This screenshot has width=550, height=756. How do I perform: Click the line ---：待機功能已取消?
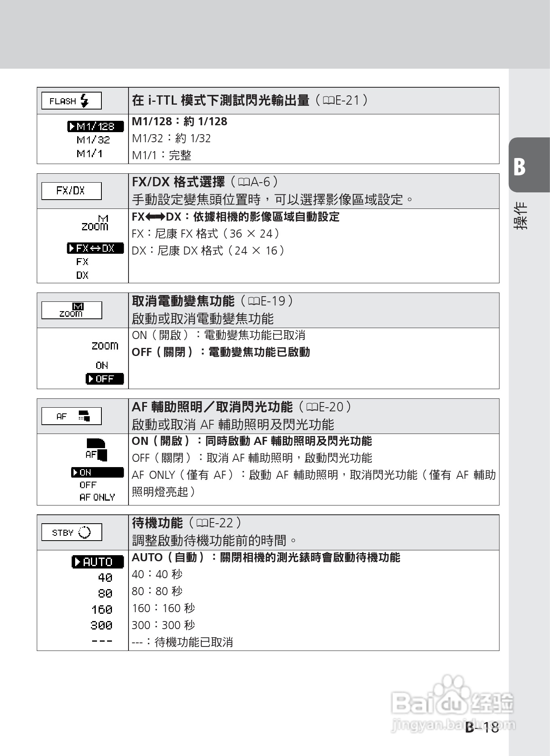coord(183,642)
